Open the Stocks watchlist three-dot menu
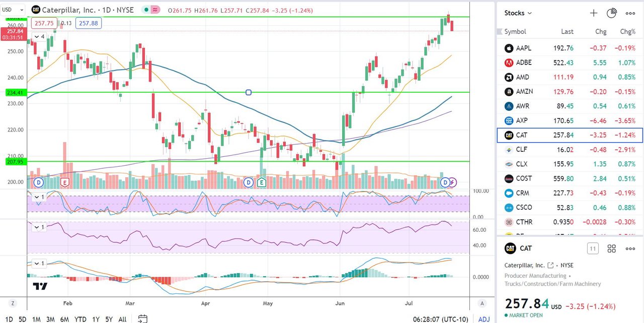 630,13
